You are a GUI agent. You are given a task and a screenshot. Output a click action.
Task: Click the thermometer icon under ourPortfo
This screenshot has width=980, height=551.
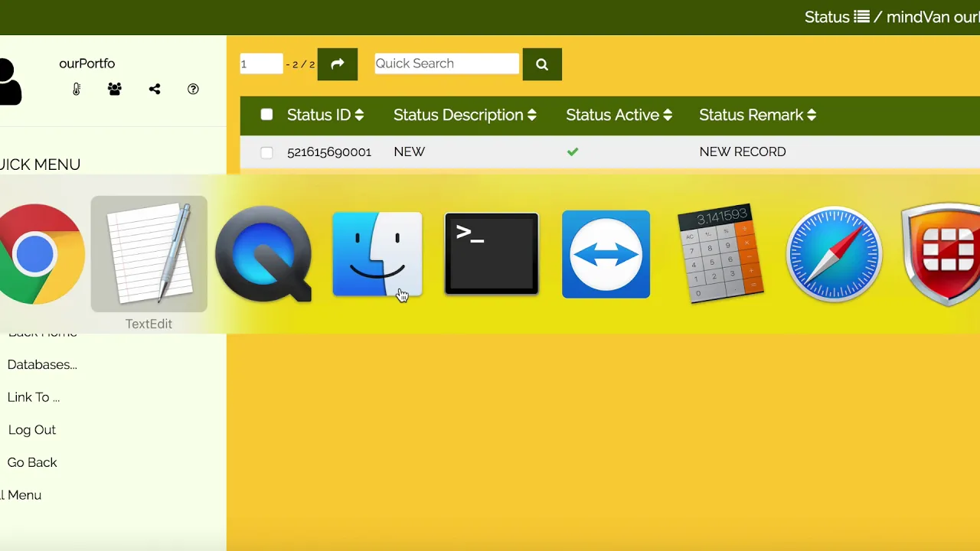pos(77,89)
